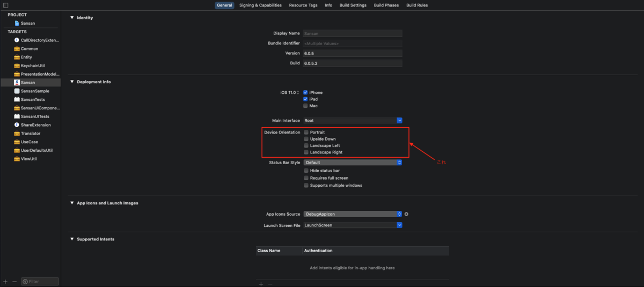Select the SansanUITests target icon
The width and height of the screenshot is (644, 287).
click(17, 116)
